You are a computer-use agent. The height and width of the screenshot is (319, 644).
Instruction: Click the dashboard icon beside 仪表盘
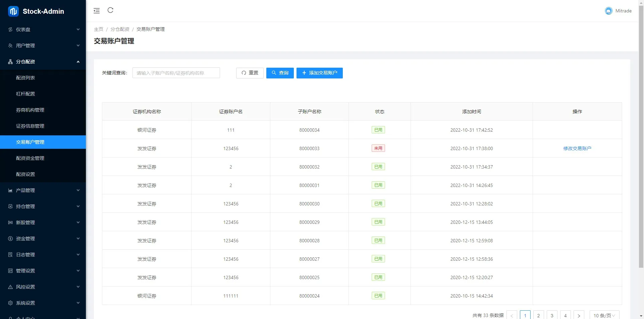click(x=10, y=29)
